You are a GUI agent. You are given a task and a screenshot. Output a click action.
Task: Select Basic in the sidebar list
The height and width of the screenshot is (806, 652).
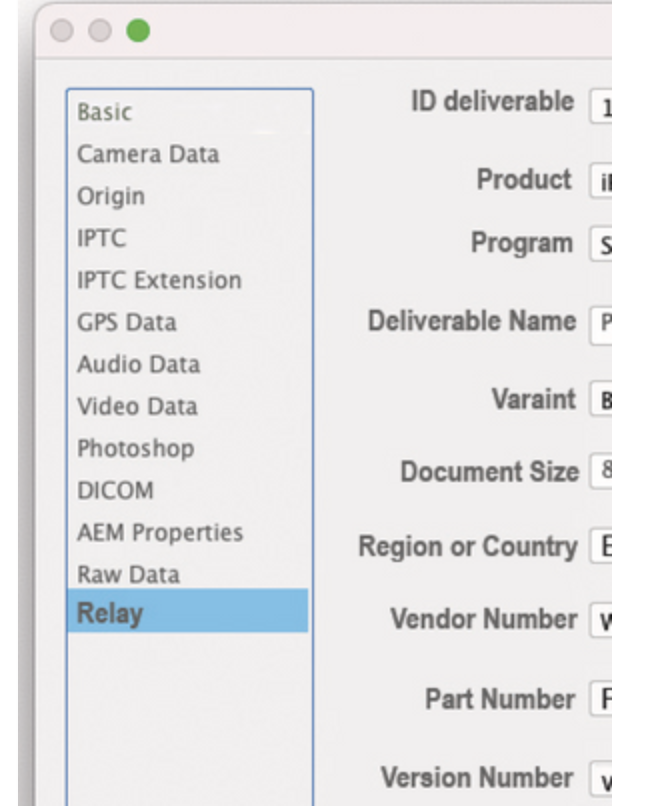point(105,112)
